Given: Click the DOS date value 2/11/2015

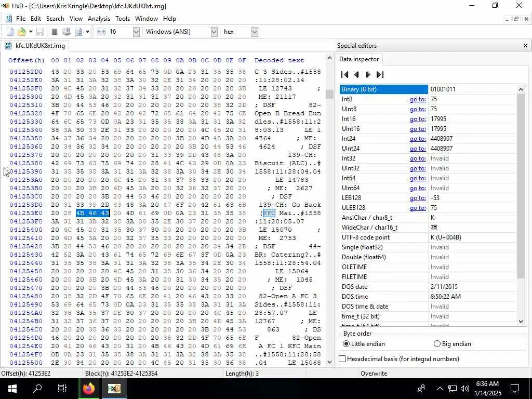Looking at the screenshot, I should pyautogui.click(x=444, y=287).
